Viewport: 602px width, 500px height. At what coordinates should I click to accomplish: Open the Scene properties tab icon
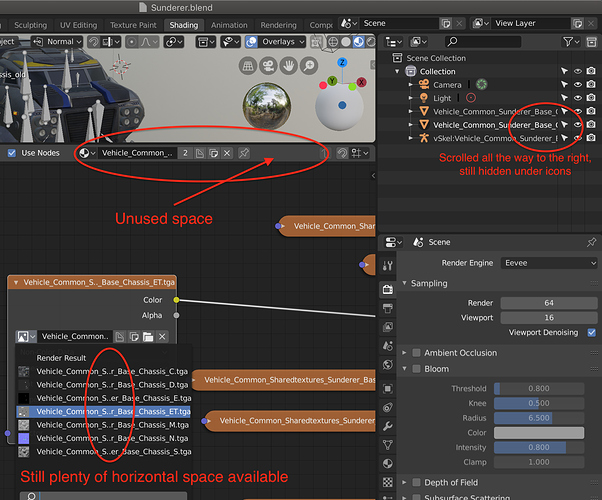click(387, 346)
